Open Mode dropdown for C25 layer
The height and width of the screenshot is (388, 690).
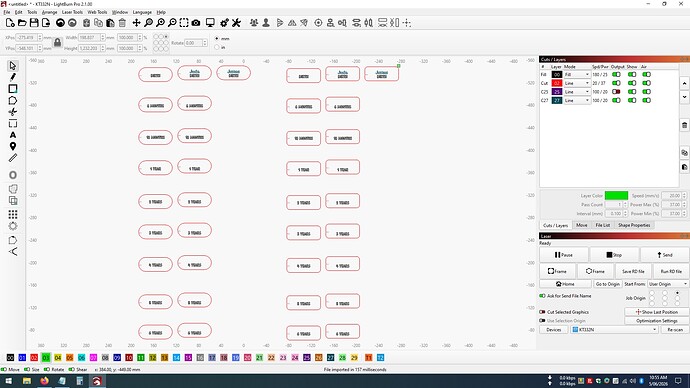tap(577, 92)
